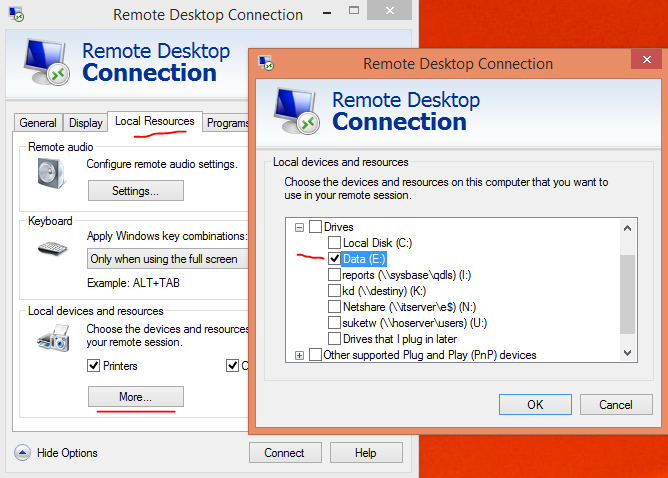668x478 pixels.
Task: Select the Drives that I plug in later label
Action: pos(400,339)
